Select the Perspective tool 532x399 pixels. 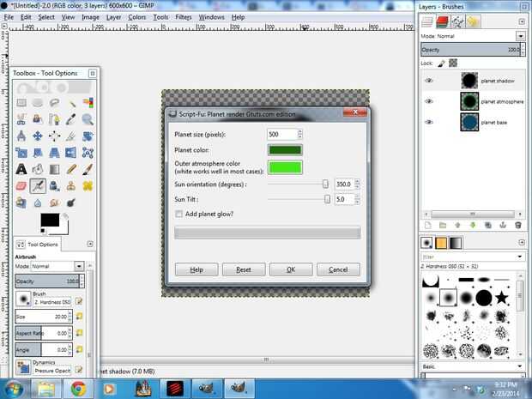click(54, 153)
